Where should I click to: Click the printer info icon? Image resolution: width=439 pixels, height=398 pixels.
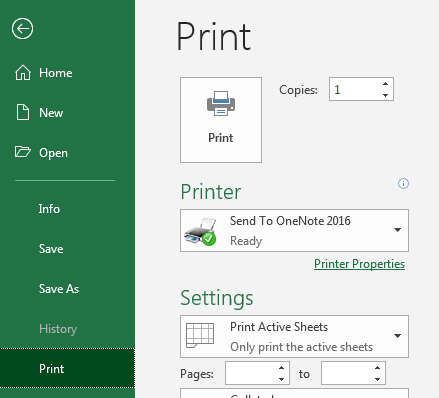403,183
